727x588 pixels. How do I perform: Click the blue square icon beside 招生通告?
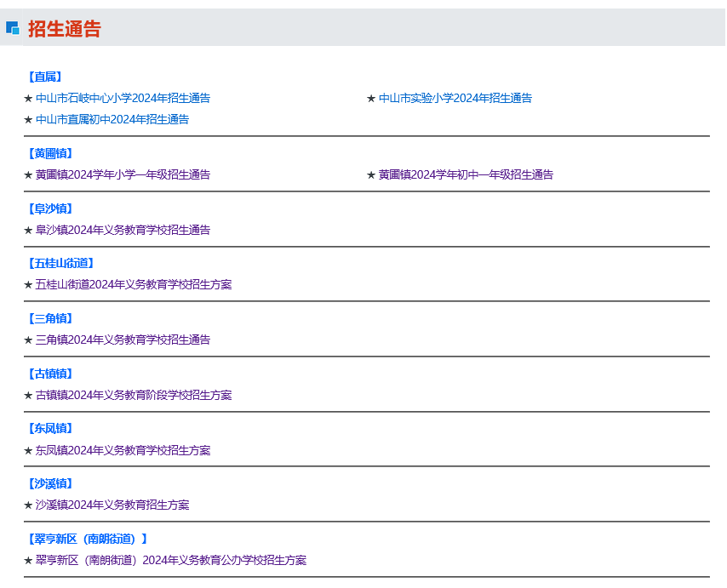13,28
